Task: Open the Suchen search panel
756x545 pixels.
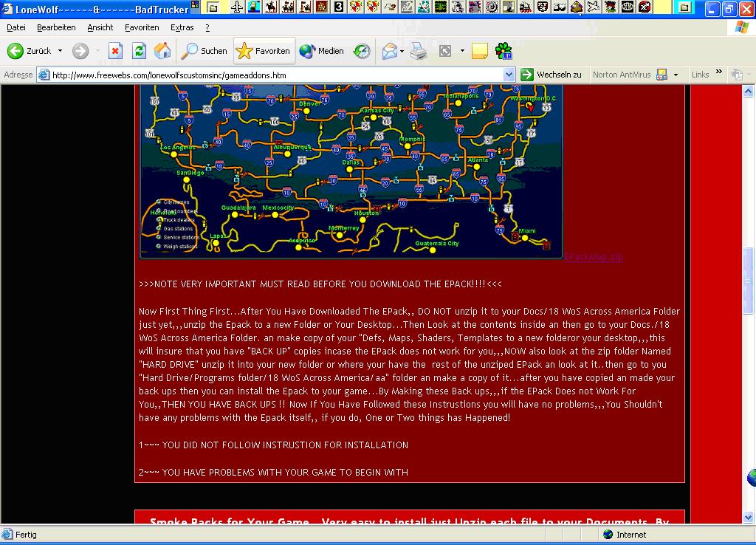Action: coord(205,51)
